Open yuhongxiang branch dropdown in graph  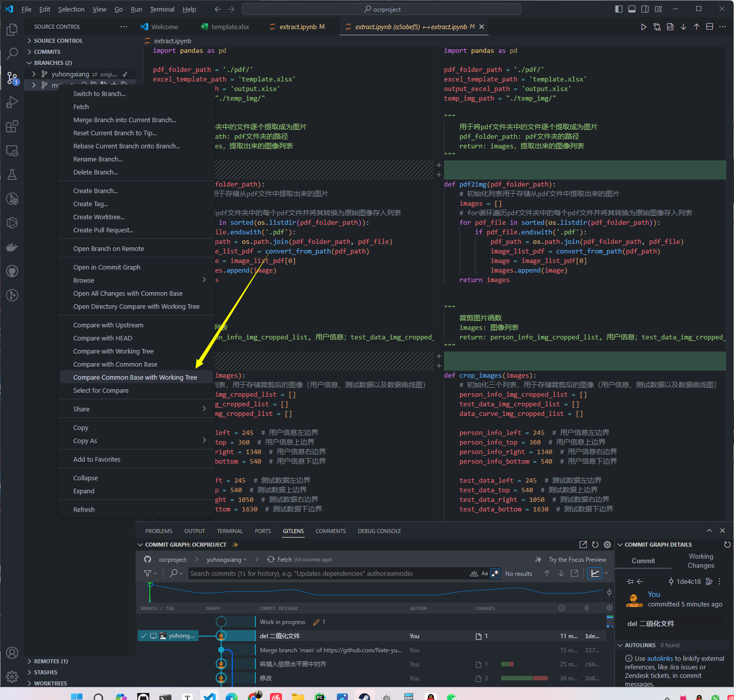pyautogui.click(x=227, y=559)
